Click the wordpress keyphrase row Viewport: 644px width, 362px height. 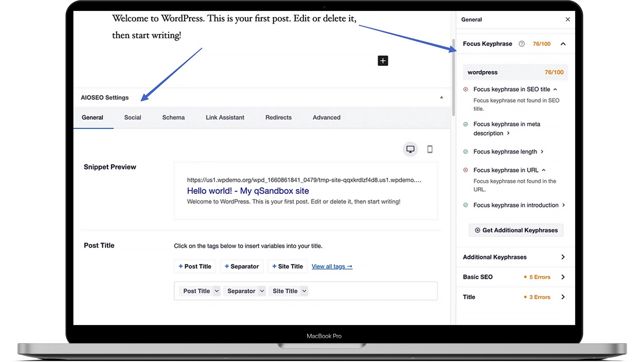coord(515,72)
